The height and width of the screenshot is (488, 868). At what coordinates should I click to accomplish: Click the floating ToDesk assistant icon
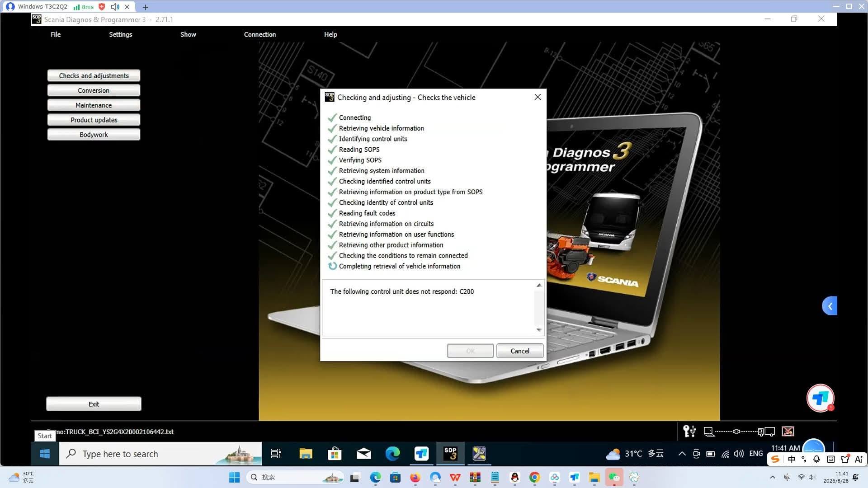820,398
